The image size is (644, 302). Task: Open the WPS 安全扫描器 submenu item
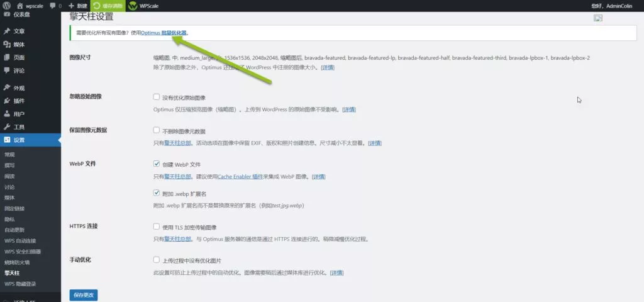point(23,252)
